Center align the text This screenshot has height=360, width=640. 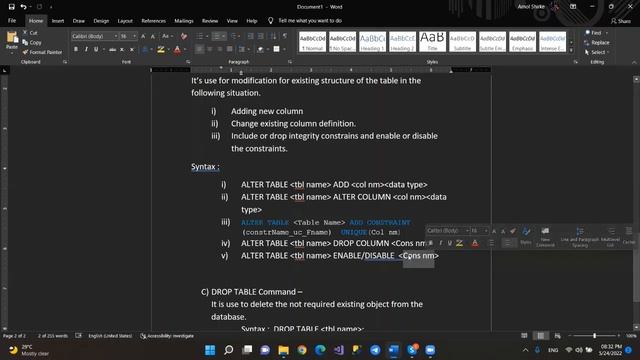(210, 49)
